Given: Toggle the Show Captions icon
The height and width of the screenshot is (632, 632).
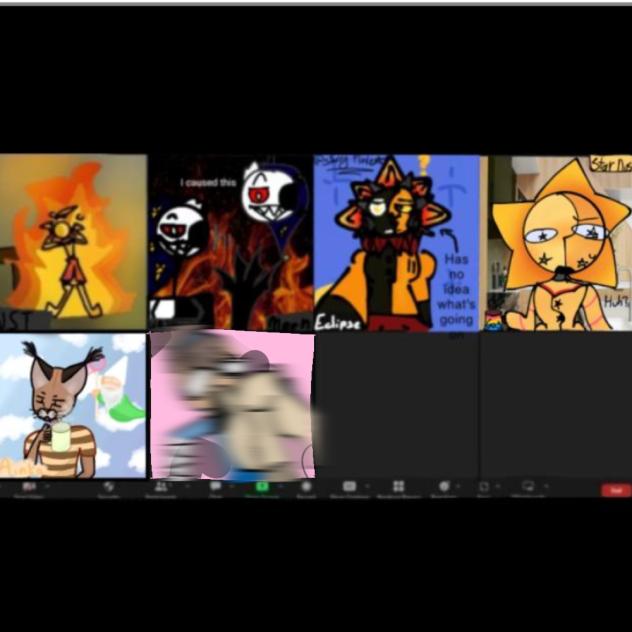Looking at the screenshot, I should [349, 486].
